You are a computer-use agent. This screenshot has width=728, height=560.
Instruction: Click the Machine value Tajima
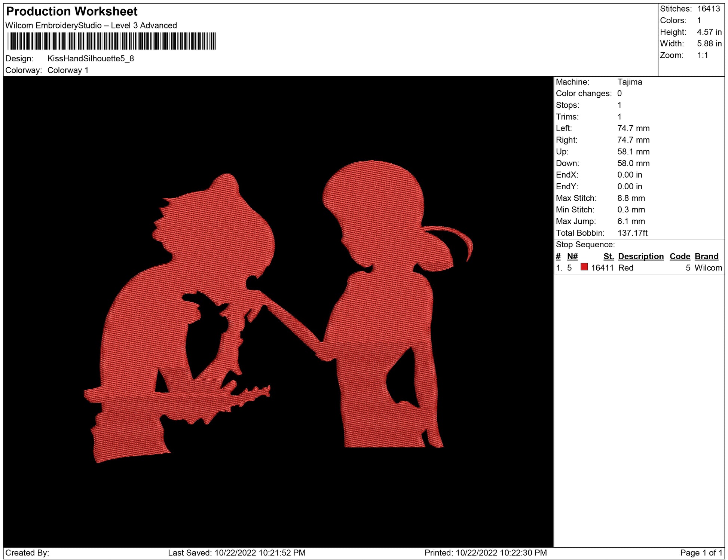630,82
